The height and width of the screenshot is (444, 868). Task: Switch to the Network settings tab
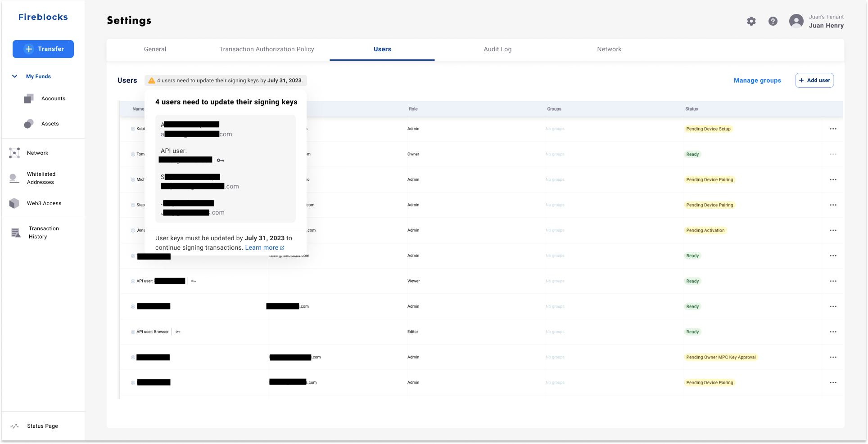[x=609, y=49]
